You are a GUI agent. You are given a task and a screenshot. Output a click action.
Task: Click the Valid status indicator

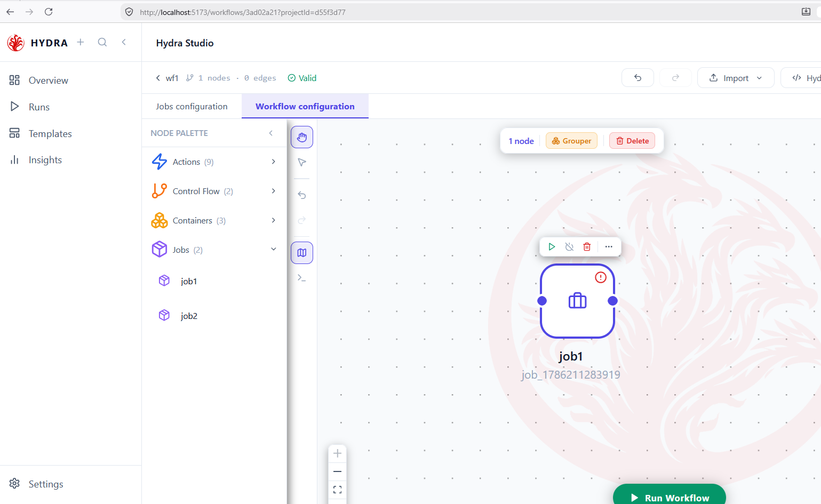click(x=302, y=78)
